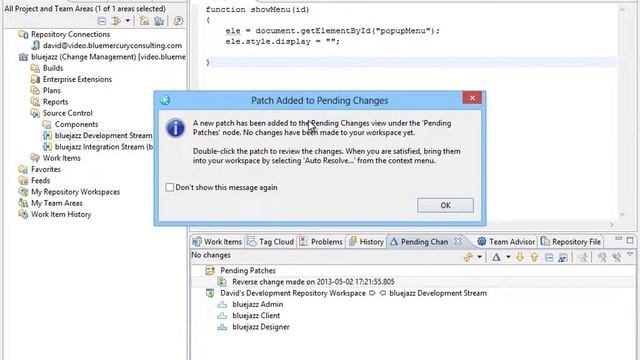The width and height of the screenshot is (640, 360).
Task: Select My Repository Workspaces node
Action: 76,192
